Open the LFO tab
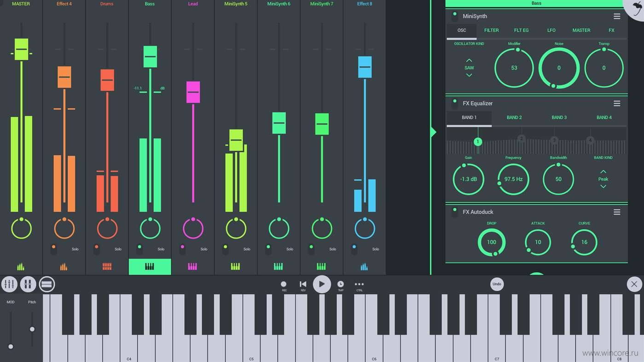The height and width of the screenshot is (362, 644). tap(551, 30)
